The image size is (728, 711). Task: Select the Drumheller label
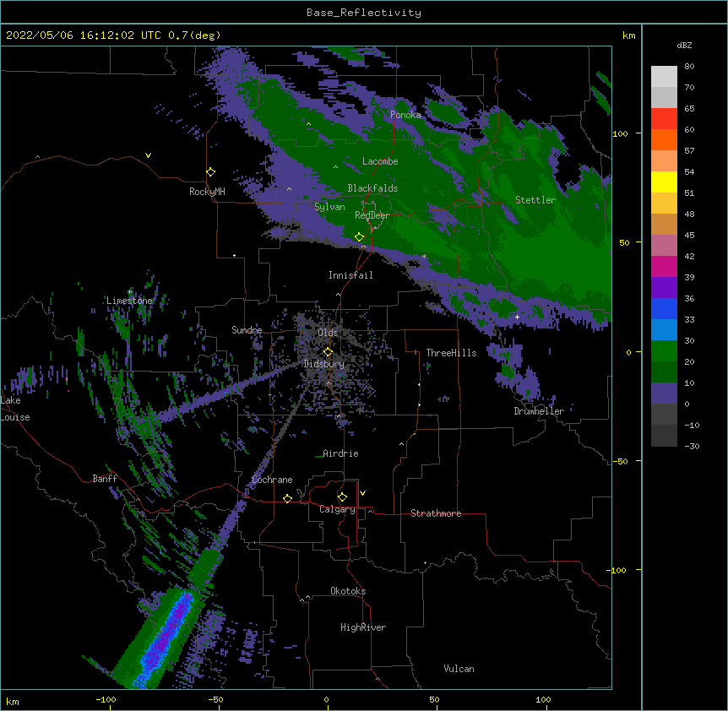click(539, 411)
